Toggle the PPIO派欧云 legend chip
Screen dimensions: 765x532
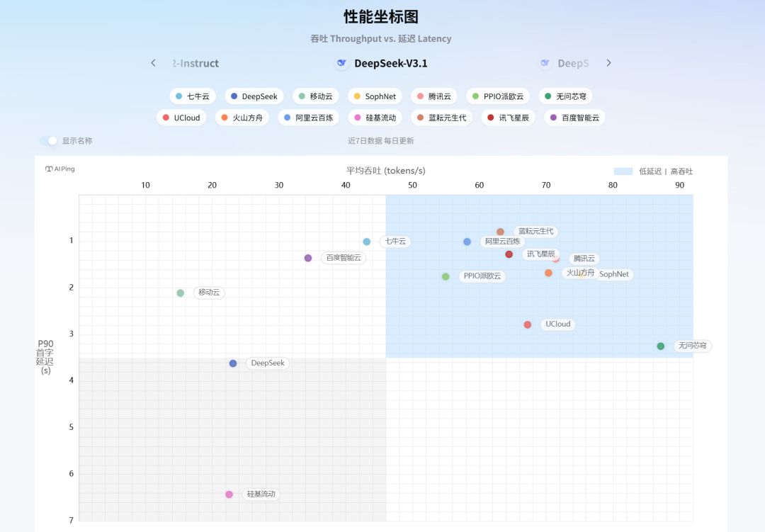(x=498, y=96)
